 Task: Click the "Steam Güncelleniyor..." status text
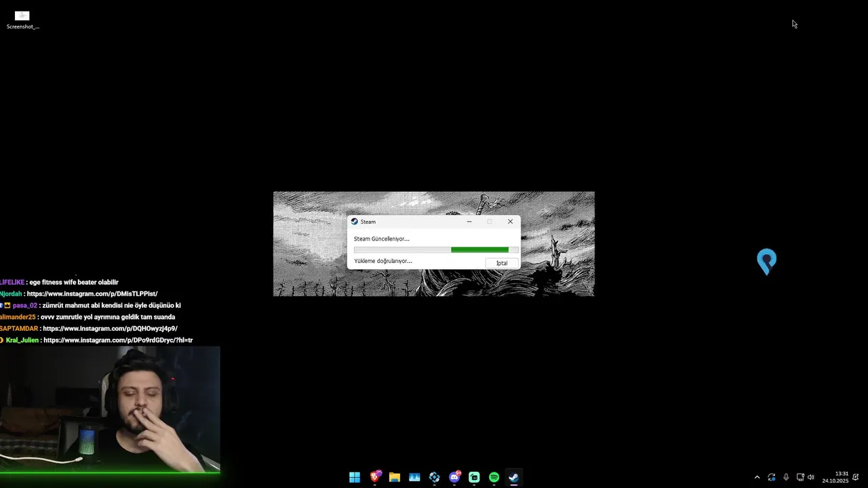coord(382,239)
